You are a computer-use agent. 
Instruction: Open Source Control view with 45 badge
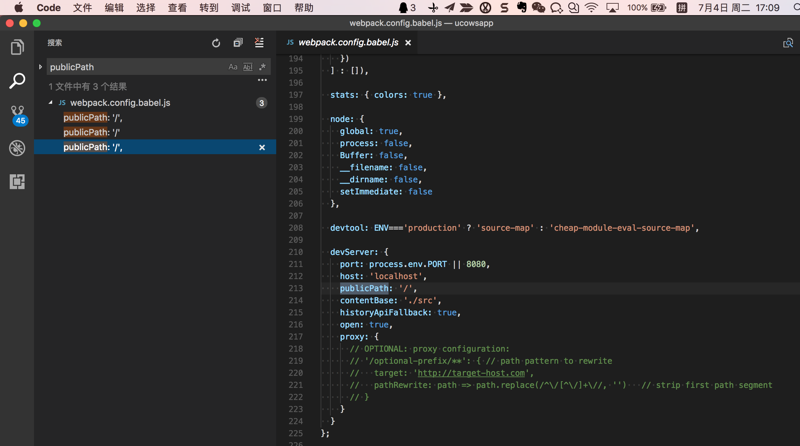tap(17, 115)
